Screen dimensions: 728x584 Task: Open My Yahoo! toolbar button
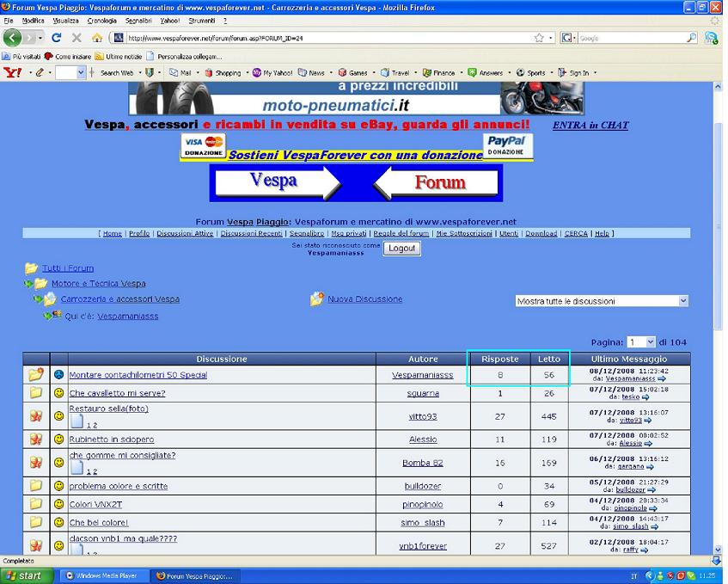(272, 72)
